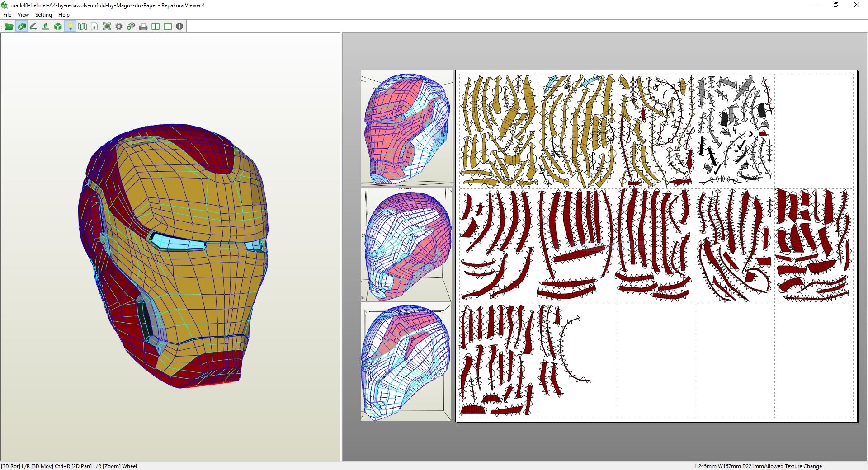Minimize the Pepakura Viewer window
Image resolution: width=868 pixels, height=470 pixels.
816,5
